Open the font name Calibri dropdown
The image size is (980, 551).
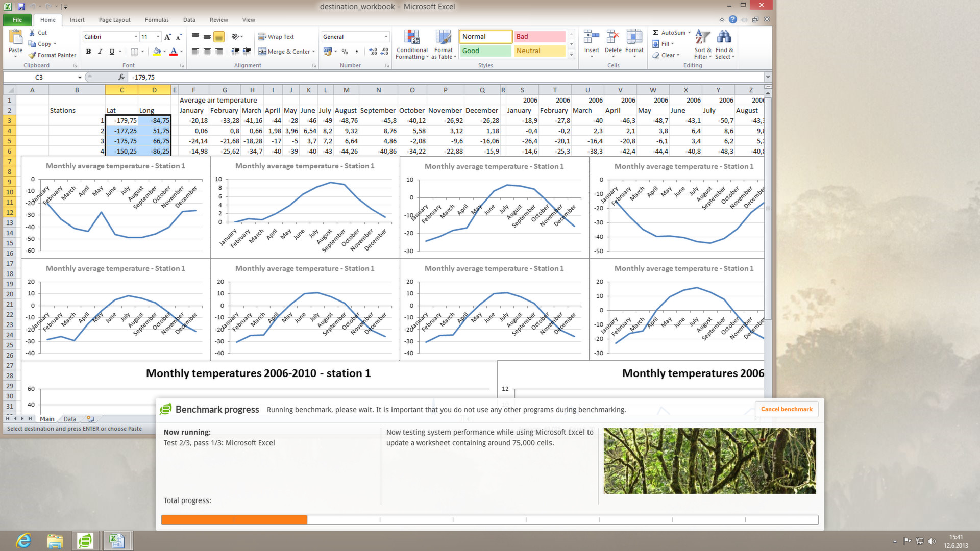pos(136,37)
